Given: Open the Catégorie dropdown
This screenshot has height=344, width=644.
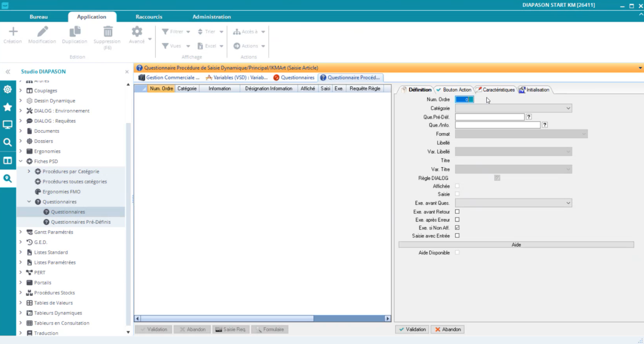Looking at the screenshot, I should point(568,108).
